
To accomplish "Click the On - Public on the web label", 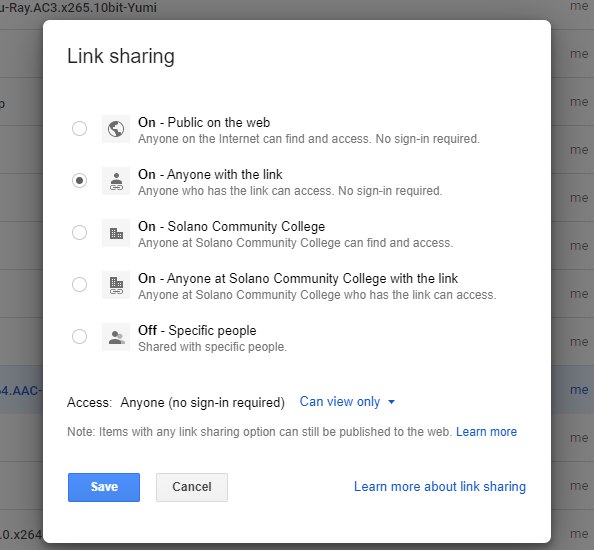I will 204,122.
